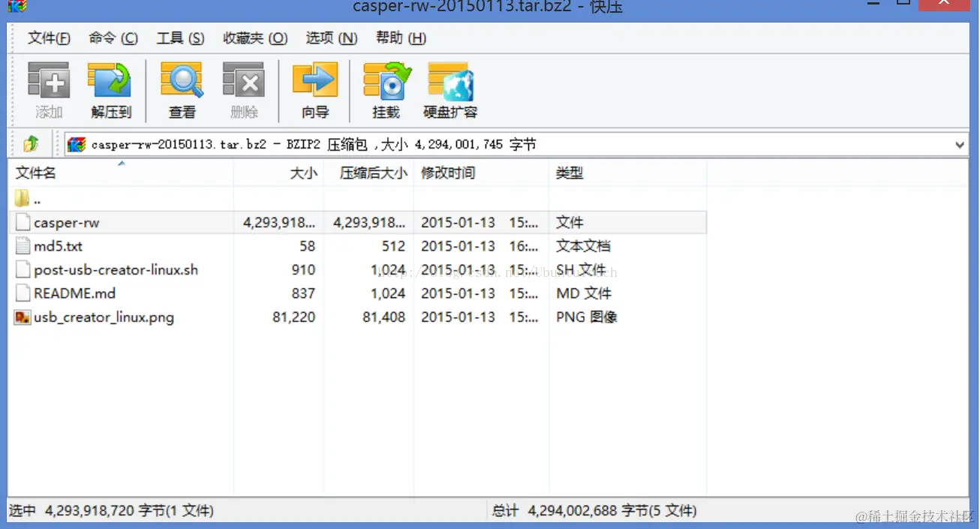Click the total-bytes (总计) status bar text
This screenshot has height=529, width=980.
coord(594,511)
